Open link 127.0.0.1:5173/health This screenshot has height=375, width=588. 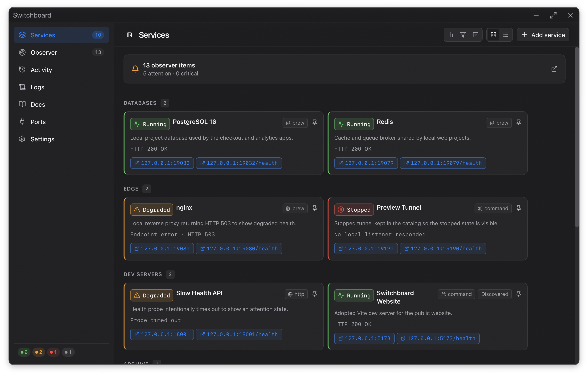tap(438, 338)
